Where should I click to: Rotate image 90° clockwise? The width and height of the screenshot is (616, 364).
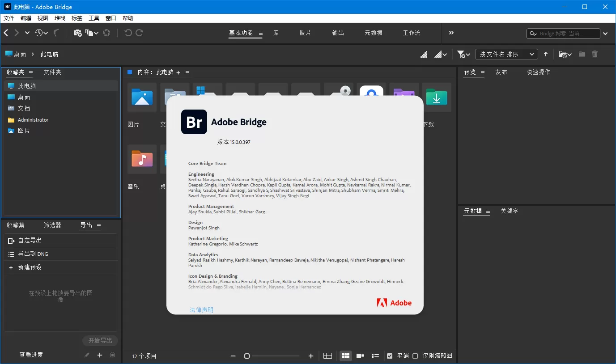[x=139, y=33]
